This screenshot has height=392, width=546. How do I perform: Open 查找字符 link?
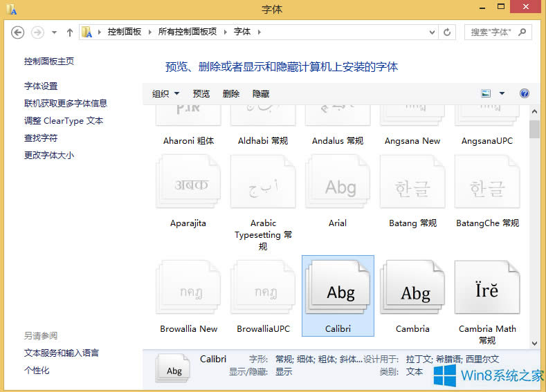point(41,138)
